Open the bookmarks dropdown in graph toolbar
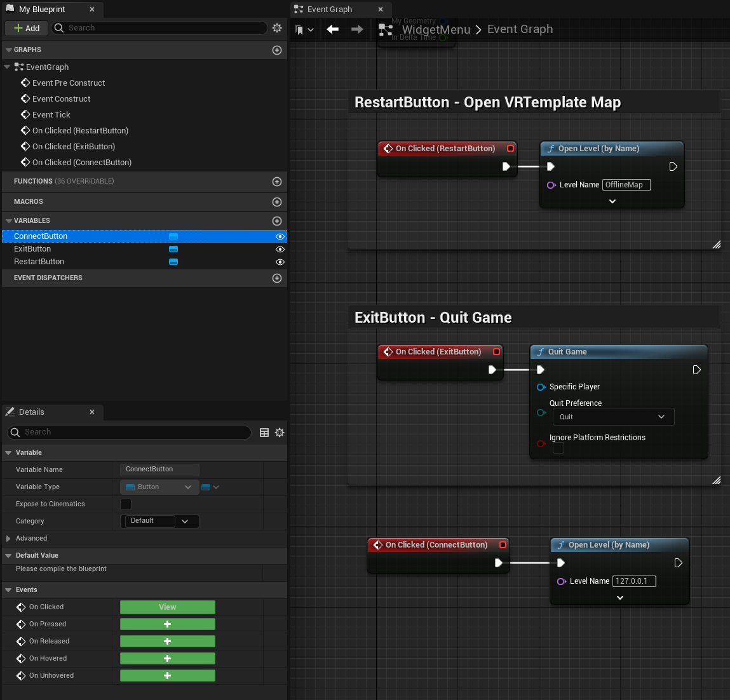The width and height of the screenshot is (730, 700). (x=304, y=30)
